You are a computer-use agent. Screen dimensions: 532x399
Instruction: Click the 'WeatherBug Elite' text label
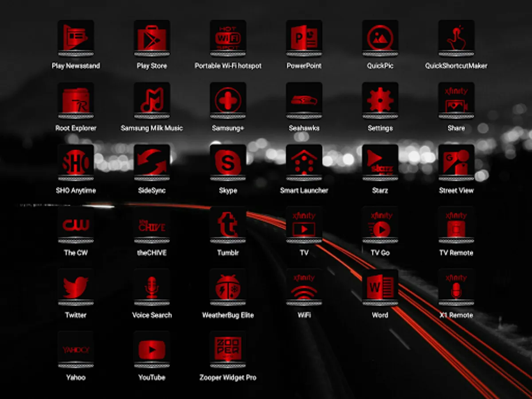[228, 315]
